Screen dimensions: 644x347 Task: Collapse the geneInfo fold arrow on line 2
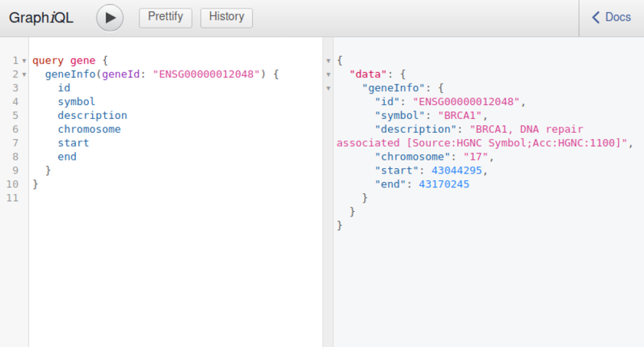coord(25,74)
